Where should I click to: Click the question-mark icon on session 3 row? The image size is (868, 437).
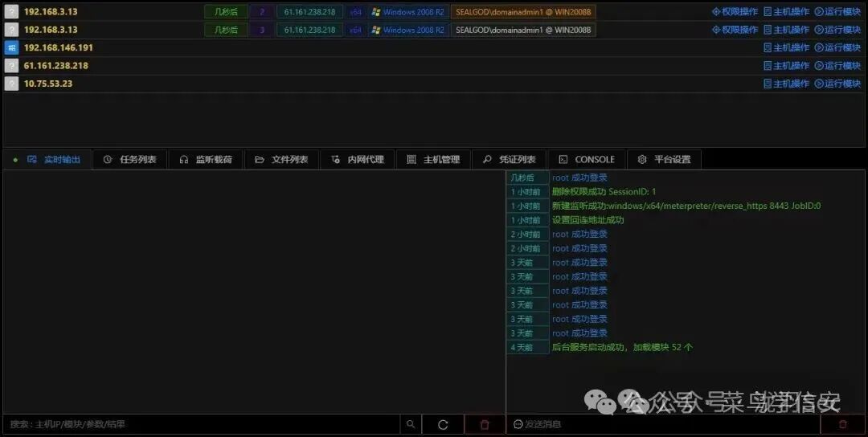[11, 30]
